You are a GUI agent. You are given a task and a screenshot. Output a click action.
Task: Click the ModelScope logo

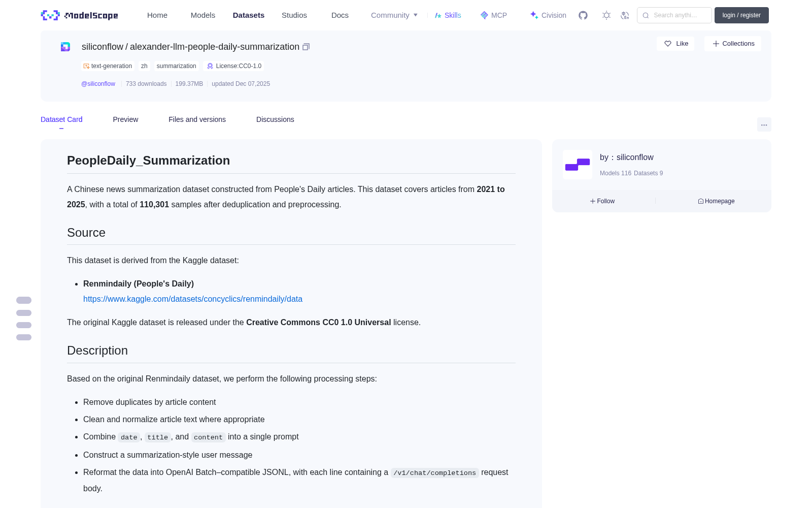click(x=79, y=15)
